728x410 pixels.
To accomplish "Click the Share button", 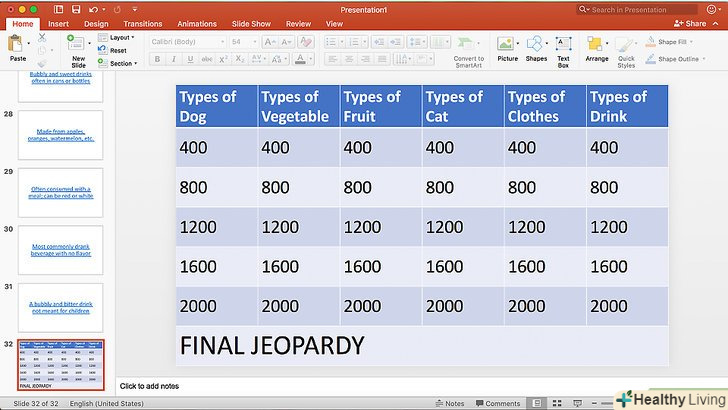I will (690, 23).
